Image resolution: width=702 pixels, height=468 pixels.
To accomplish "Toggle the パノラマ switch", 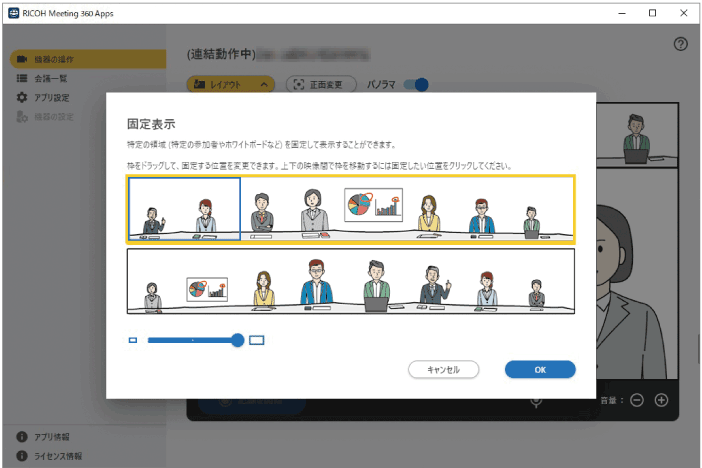I will 416,84.
